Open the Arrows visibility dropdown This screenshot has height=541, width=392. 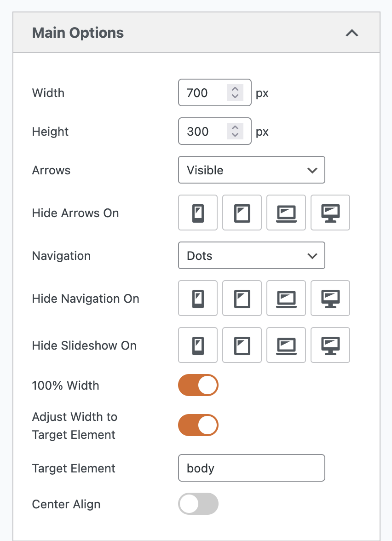(x=251, y=170)
